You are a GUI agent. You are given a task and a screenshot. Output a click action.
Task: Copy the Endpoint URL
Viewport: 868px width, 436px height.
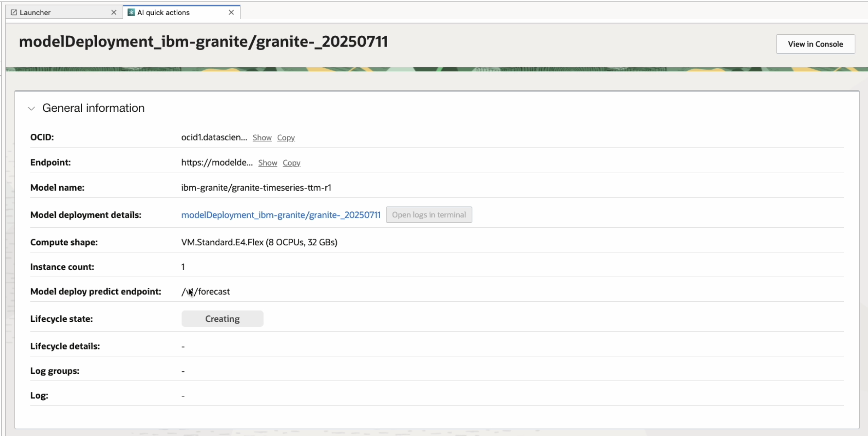click(291, 163)
